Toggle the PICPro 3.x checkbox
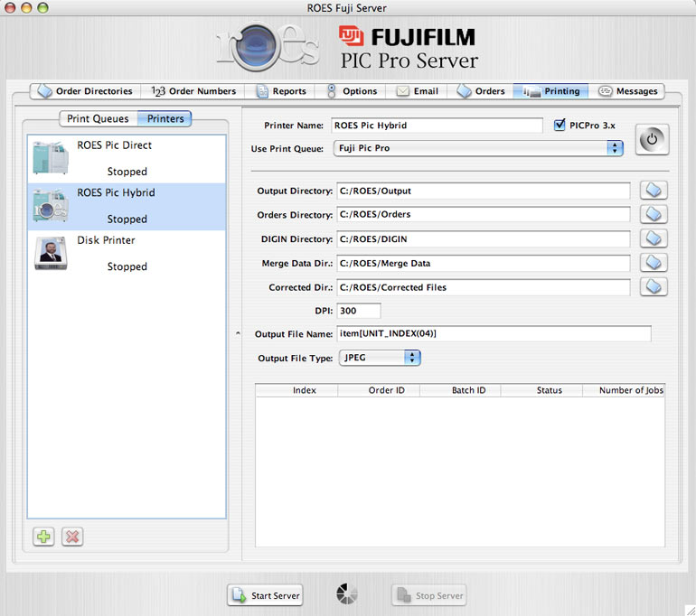Screen dimensions: 696x616 click(x=560, y=125)
